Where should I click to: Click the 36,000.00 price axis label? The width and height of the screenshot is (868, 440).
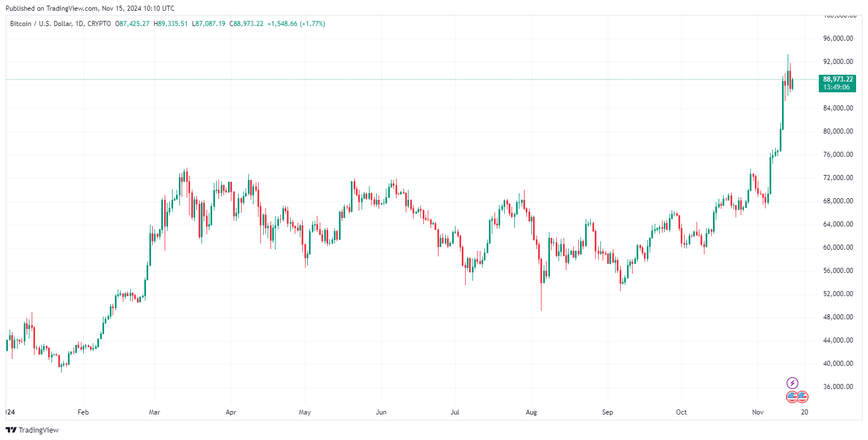(839, 387)
